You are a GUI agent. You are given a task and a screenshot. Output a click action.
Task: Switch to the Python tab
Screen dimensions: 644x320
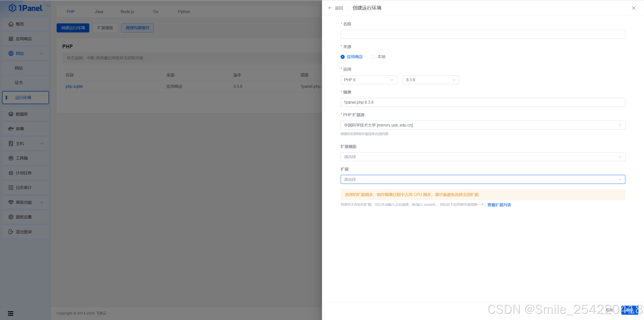184,12
